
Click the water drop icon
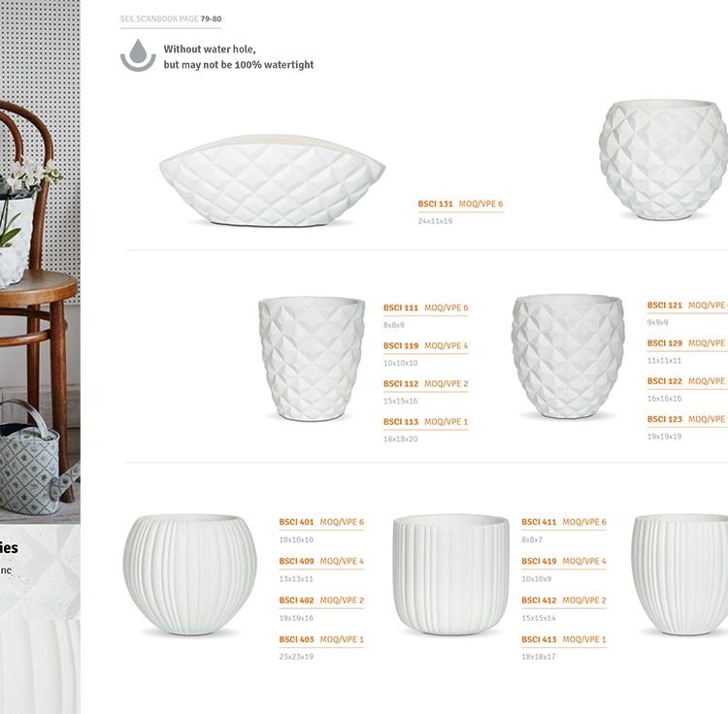pyautogui.click(x=138, y=55)
